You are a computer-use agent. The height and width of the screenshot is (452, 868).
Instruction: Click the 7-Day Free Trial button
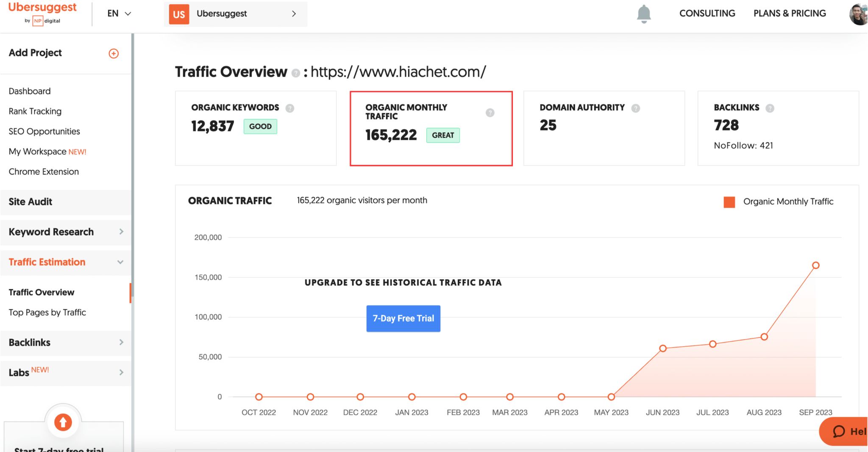click(x=403, y=319)
